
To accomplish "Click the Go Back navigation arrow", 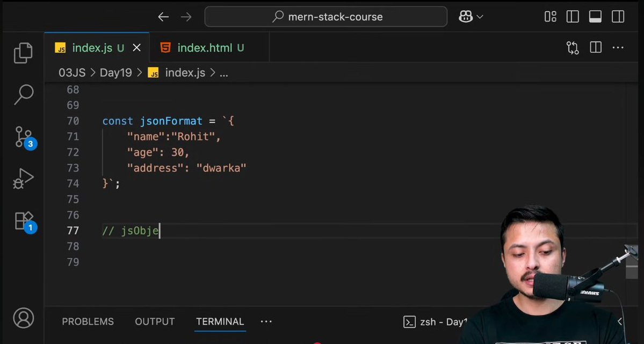I will tap(163, 17).
